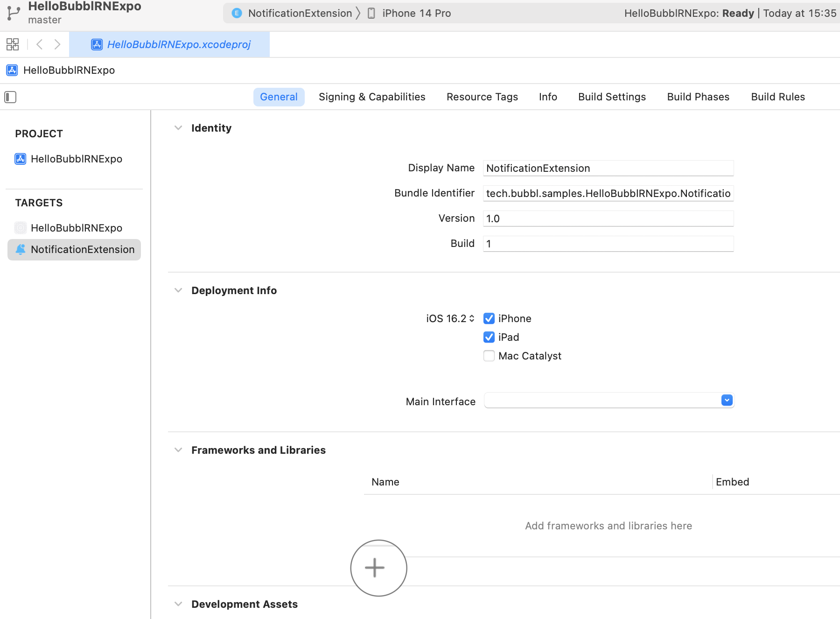Go back with the left navigation arrow
Screen dimensions: 840x619
point(40,44)
